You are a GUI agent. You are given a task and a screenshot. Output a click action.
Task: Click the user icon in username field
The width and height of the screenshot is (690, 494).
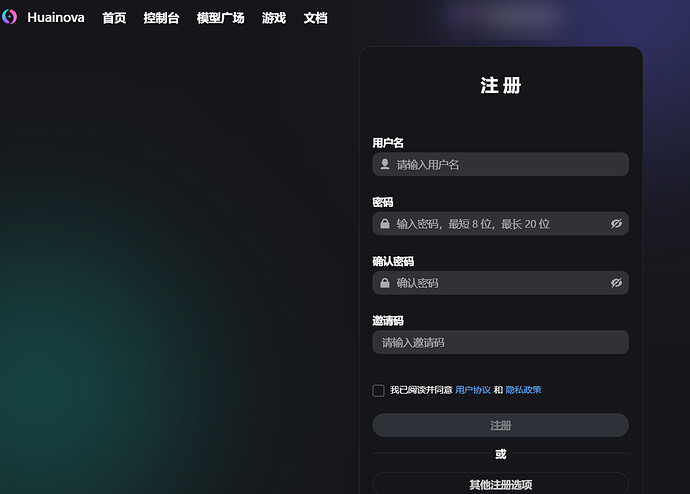[385, 164]
